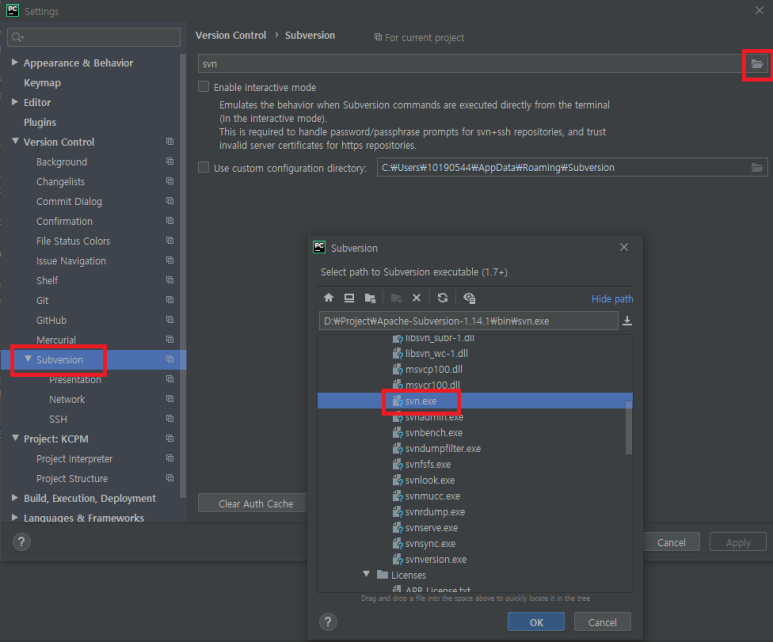This screenshot has width=773, height=642.
Task: Jump to desktop directory in chooser toolbar
Action: [349, 298]
